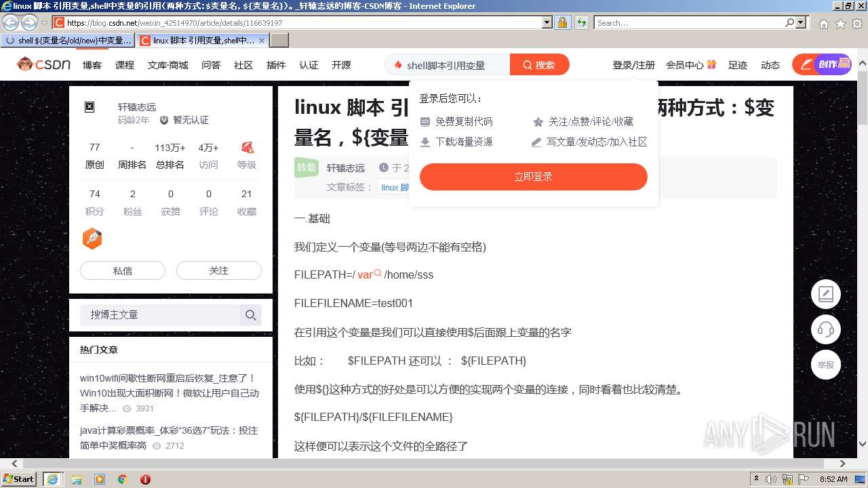Click the IE Search box
Image resolution: width=868 pixels, height=488 pixels.
pos(689,22)
